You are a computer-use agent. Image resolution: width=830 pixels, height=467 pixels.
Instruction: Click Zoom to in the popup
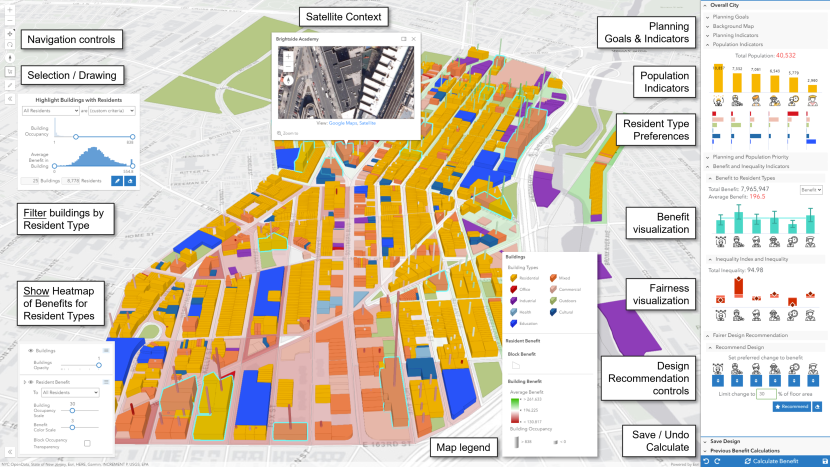click(x=287, y=133)
